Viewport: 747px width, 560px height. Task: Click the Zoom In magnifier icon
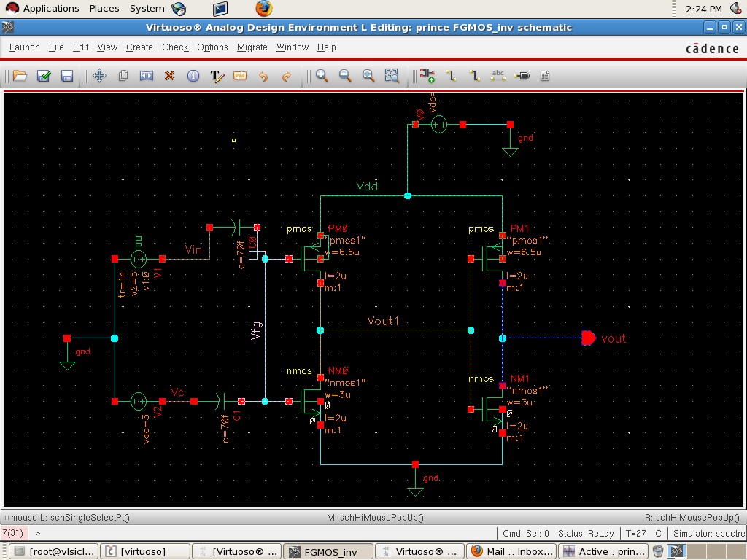pyautogui.click(x=322, y=76)
